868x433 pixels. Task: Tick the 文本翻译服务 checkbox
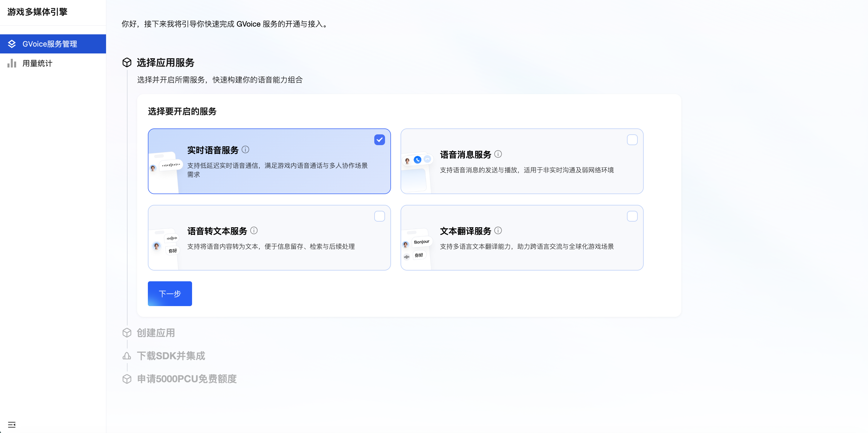tap(632, 216)
